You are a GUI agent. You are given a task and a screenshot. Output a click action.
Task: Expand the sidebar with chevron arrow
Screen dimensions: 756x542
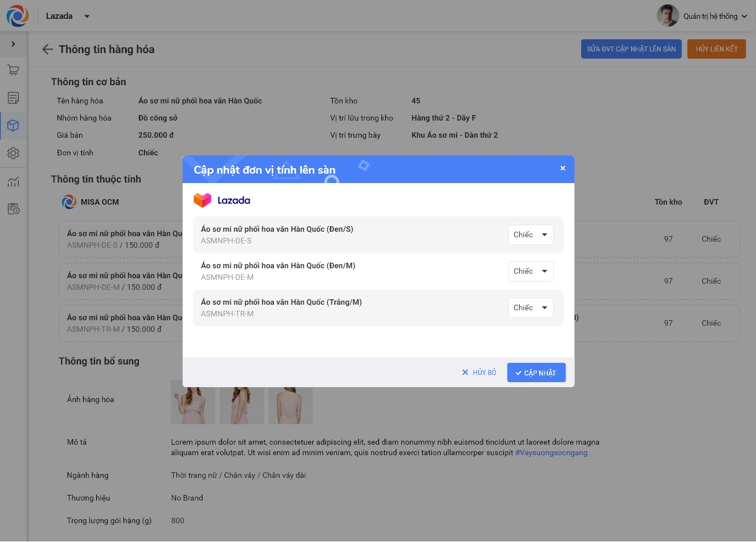coord(13,44)
